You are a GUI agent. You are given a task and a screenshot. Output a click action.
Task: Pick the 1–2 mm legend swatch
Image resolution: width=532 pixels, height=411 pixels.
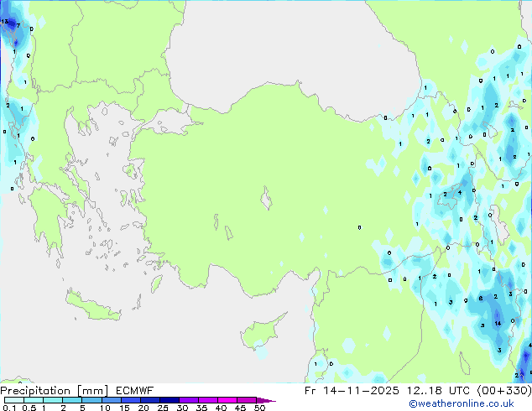(53, 400)
